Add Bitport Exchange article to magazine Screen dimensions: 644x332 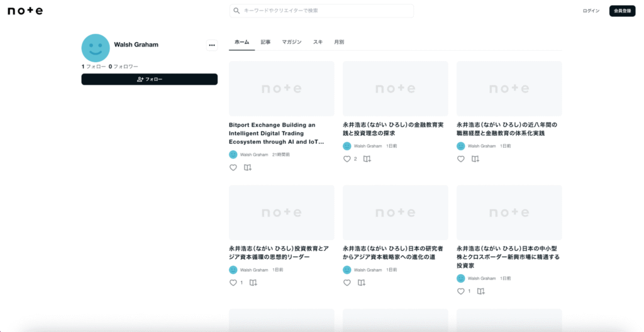(x=248, y=168)
